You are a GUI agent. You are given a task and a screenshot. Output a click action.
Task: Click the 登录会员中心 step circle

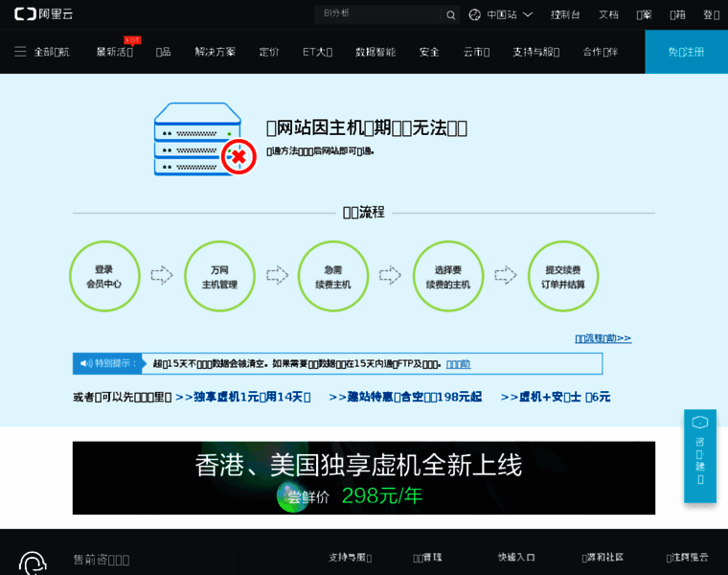tap(104, 276)
